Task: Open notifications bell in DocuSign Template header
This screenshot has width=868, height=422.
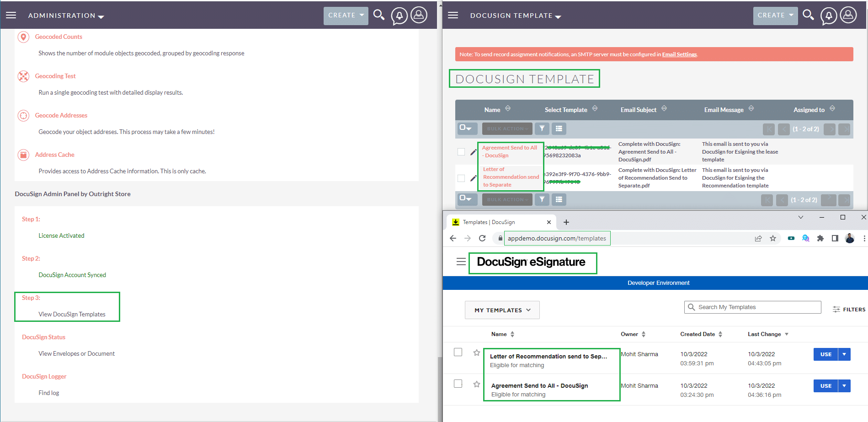Action: coord(829,16)
